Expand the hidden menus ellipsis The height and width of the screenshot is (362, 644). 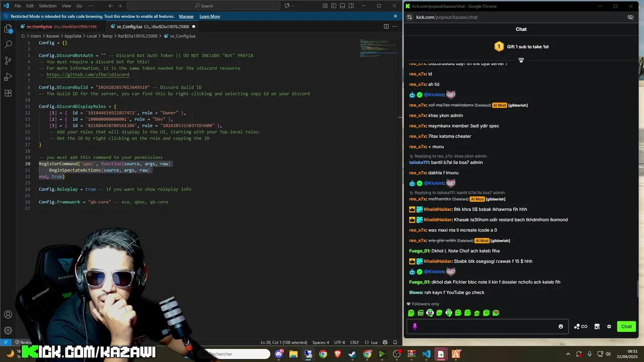[91, 6]
